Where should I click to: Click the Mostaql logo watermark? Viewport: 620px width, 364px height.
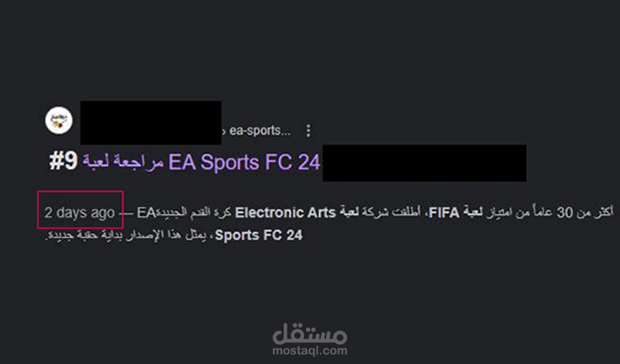coord(309,333)
